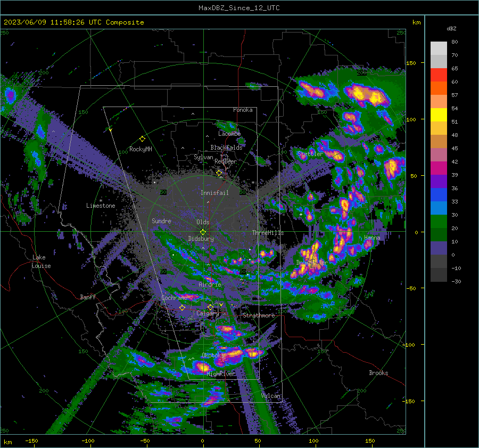The width and height of the screenshot is (479, 448).
Task: Click the RockyMH label
Action: pos(141,149)
